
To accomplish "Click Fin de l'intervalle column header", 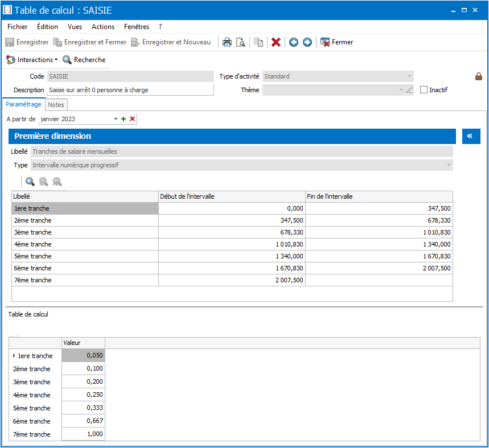I will [x=379, y=196].
